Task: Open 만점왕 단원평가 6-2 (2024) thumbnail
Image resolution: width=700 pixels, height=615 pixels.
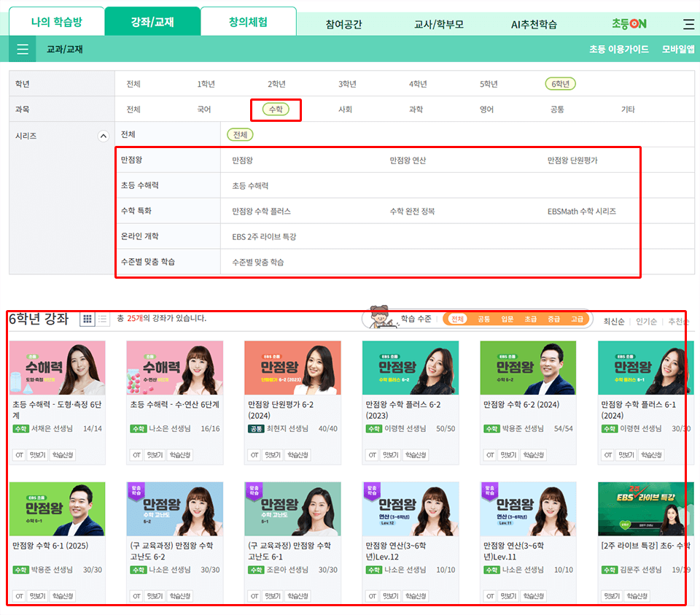Action: point(292,368)
